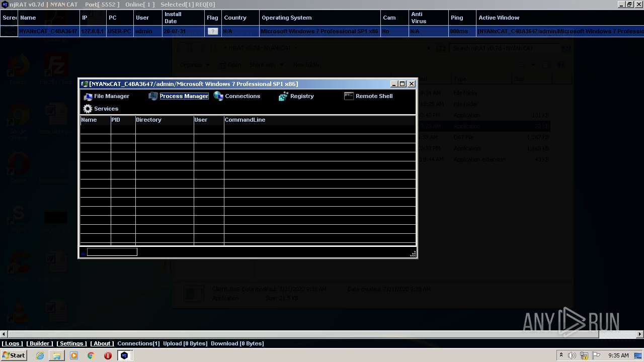Sort process list by Directory column
644x362 pixels.
tap(165, 120)
